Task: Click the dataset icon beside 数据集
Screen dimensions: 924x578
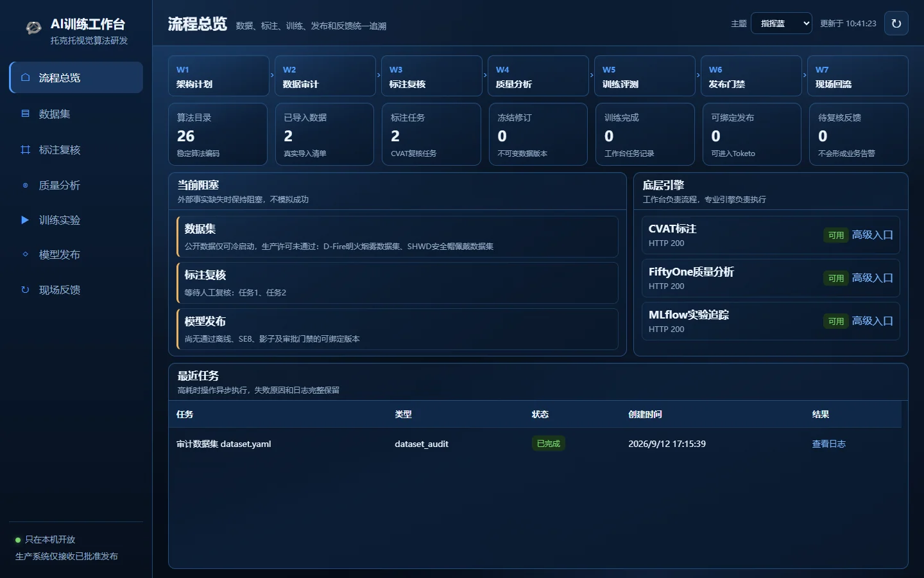Action: point(26,114)
